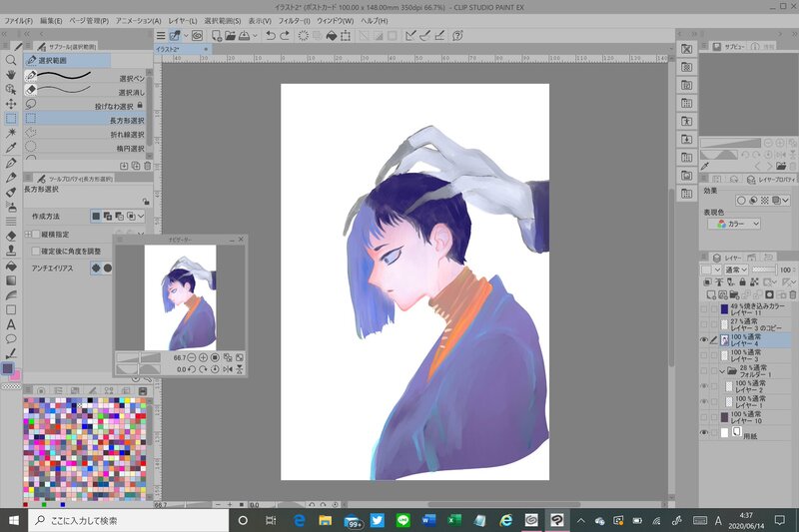Select the Balloon tool in the toolbox
The height and width of the screenshot is (532, 799).
[x=11, y=339]
